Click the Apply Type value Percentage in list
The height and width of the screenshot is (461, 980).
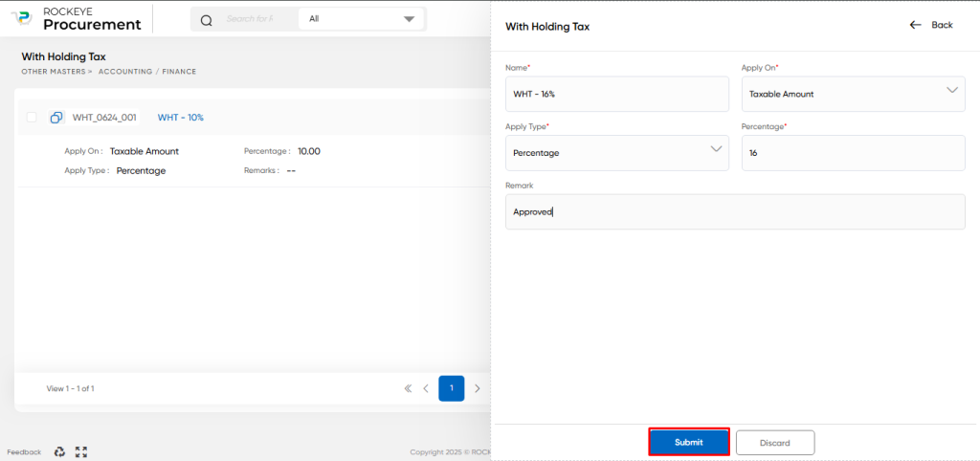(x=142, y=170)
